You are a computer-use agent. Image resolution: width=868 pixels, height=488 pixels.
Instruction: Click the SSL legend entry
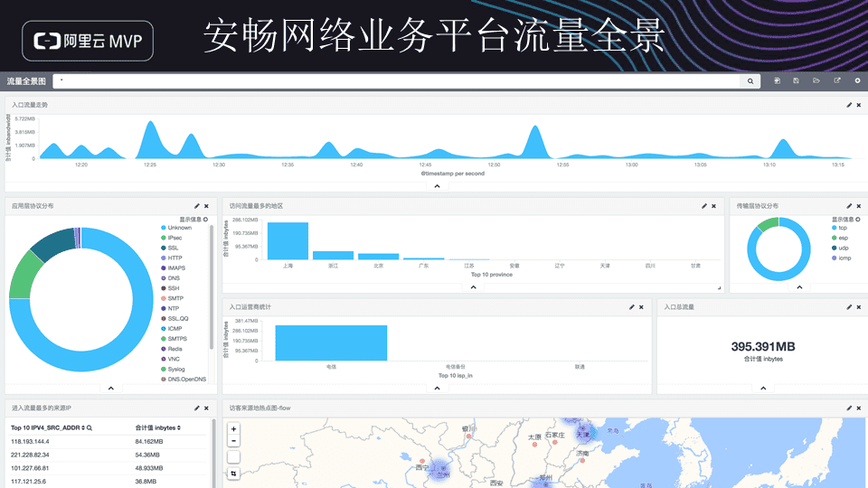[x=169, y=248]
